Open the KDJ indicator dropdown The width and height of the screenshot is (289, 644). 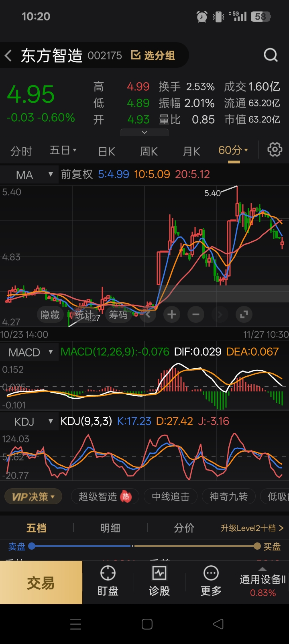[29, 422]
